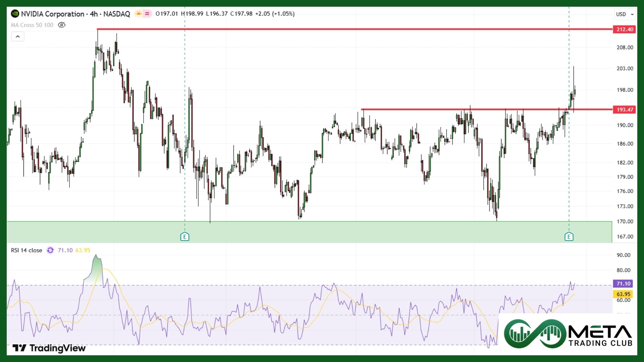Click the yellow 63.95 RSI axis label

(x=623, y=294)
